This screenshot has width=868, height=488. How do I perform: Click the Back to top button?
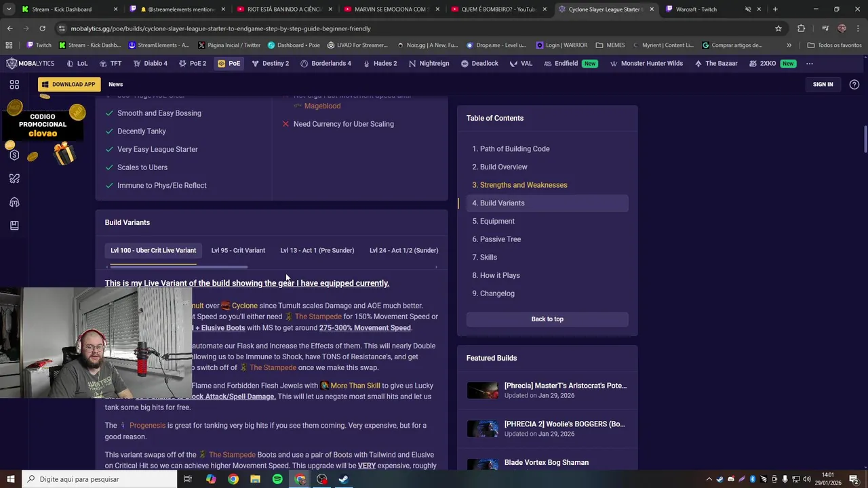(547, 319)
